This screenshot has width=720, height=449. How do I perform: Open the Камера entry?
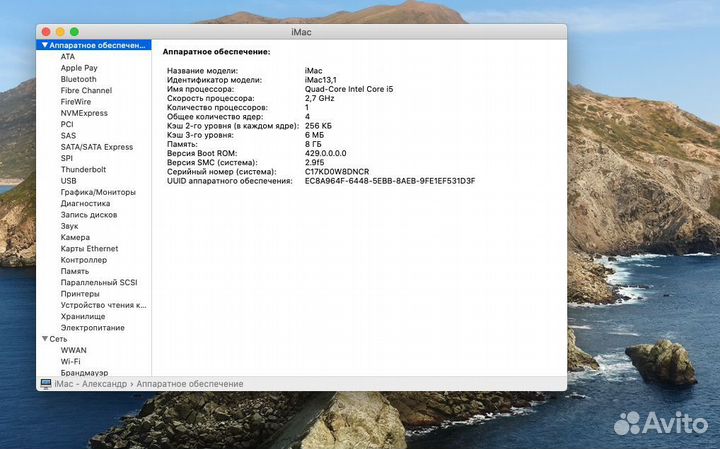75,237
